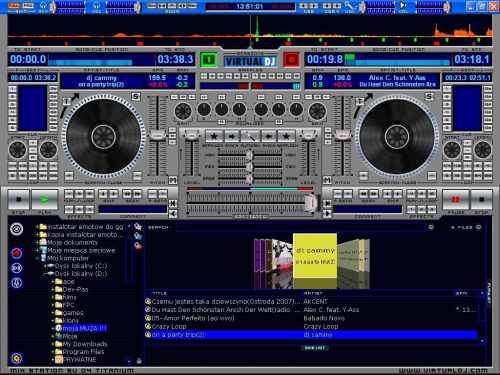Image resolution: width=500 pixels, height=375 pixels.
Task: Click the right deck Pause button
Action: [x=455, y=199]
